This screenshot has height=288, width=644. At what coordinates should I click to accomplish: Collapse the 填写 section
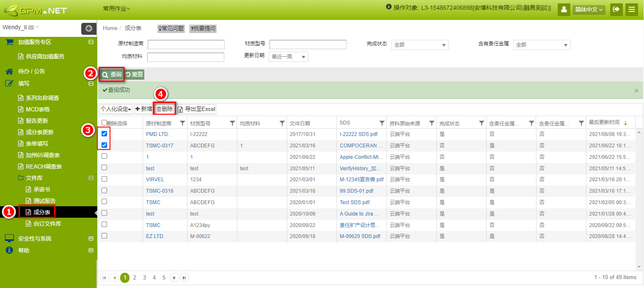click(91, 83)
